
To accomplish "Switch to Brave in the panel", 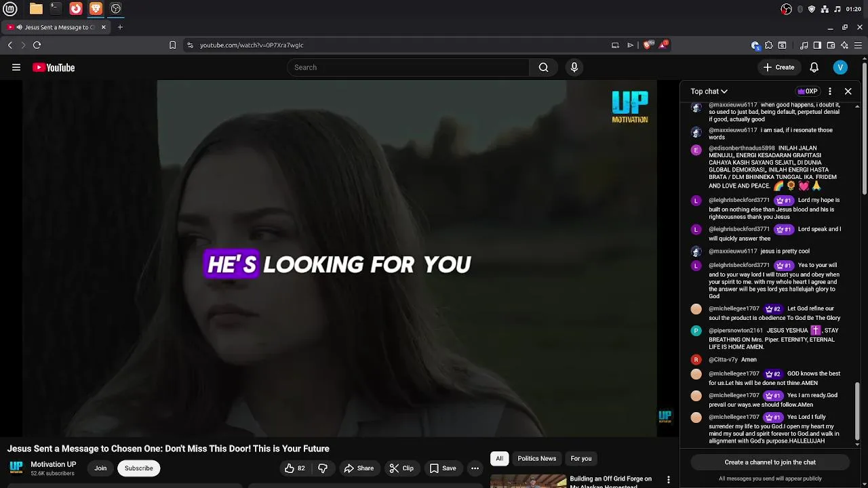I will click(x=96, y=9).
